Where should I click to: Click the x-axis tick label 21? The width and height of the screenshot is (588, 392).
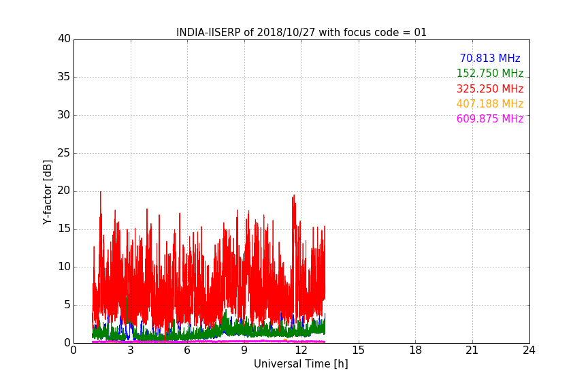click(x=472, y=350)
